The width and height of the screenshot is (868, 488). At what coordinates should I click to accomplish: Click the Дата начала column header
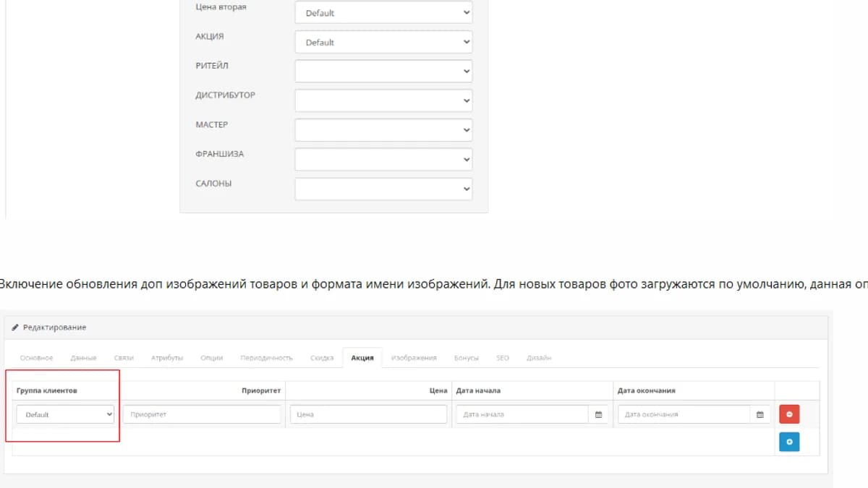coord(478,390)
